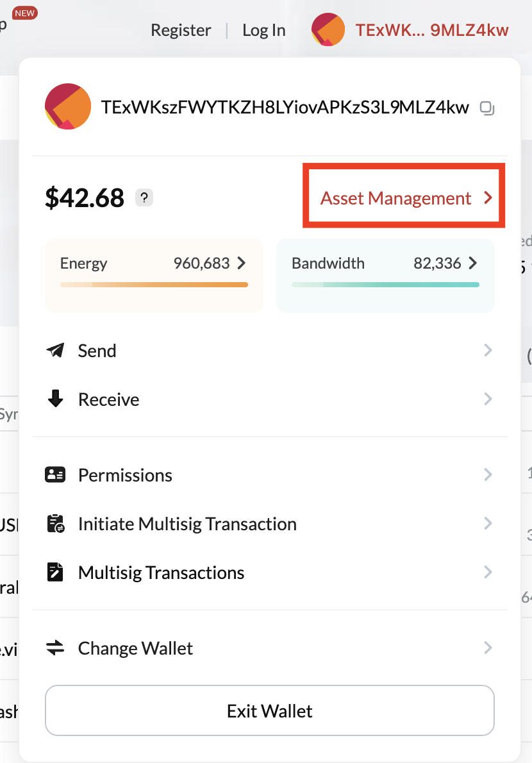
Task: Open Change Wallet via its right chevron
Action: [488, 648]
